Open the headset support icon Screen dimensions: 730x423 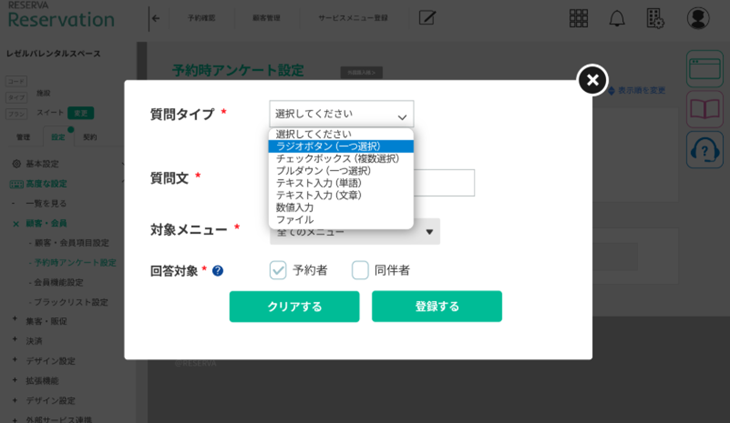pyautogui.click(x=704, y=150)
